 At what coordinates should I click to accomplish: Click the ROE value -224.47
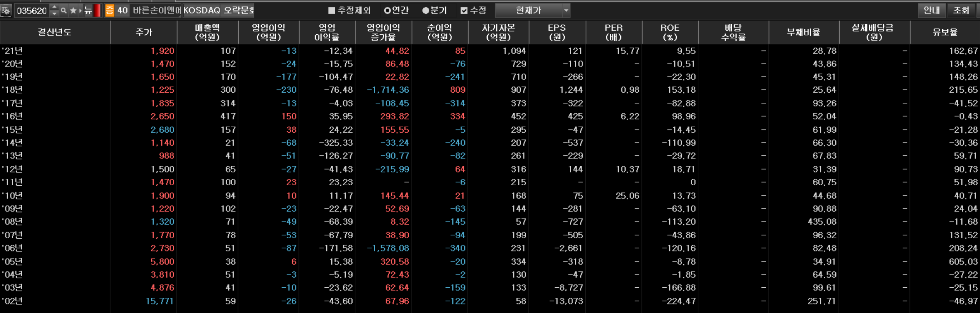679,301
